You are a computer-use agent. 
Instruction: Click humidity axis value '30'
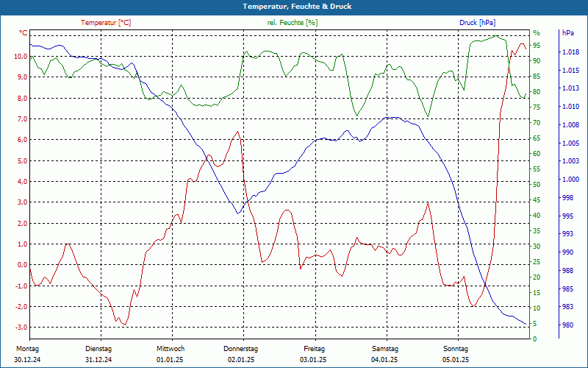(537, 247)
